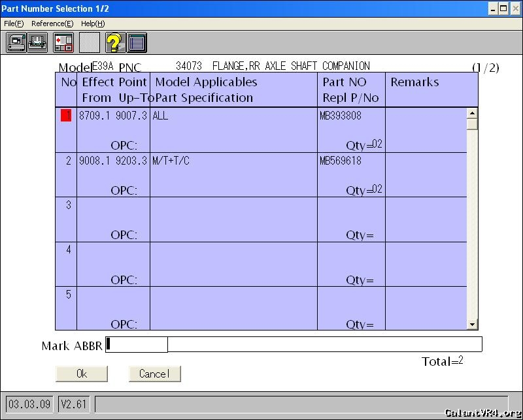Click the Mark ABBR input field

click(x=137, y=344)
